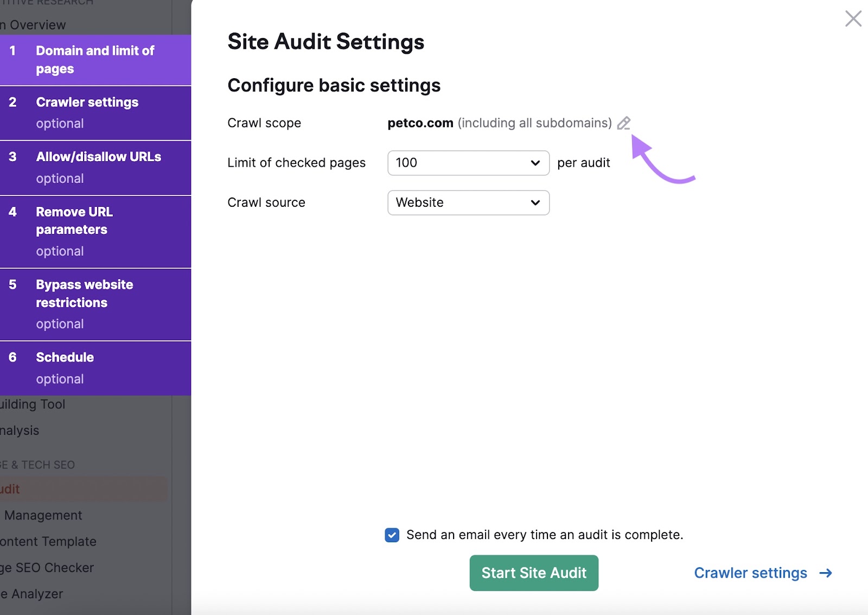Click the step number 6 in sidebar

pos(12,358)
